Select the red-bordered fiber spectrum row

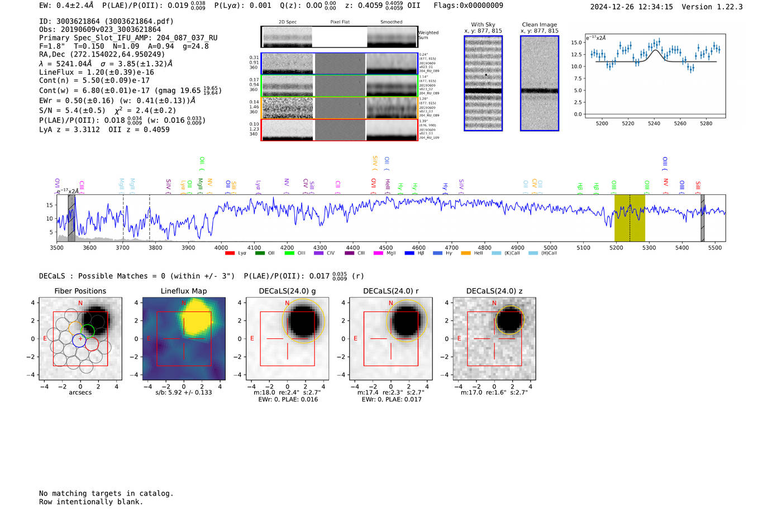coord(340,130)
